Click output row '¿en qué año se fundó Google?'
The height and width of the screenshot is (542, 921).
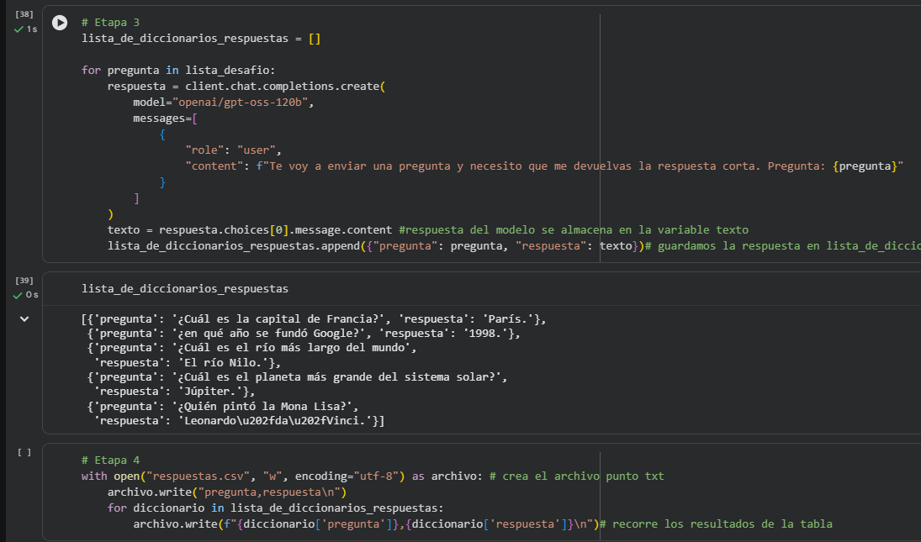tap(304, 334)
